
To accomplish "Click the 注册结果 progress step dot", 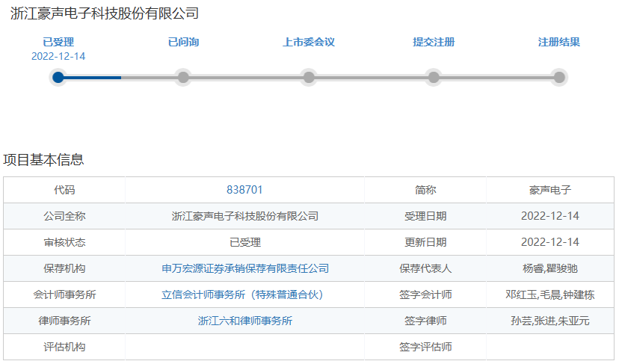I will [559, 77].
